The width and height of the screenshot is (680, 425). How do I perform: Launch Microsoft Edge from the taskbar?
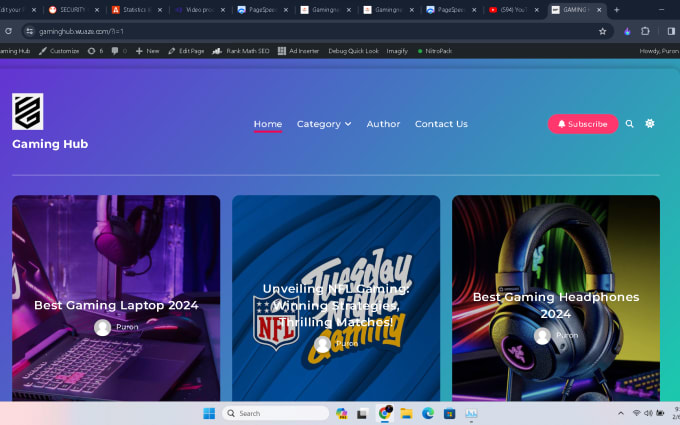pos(428,413)
